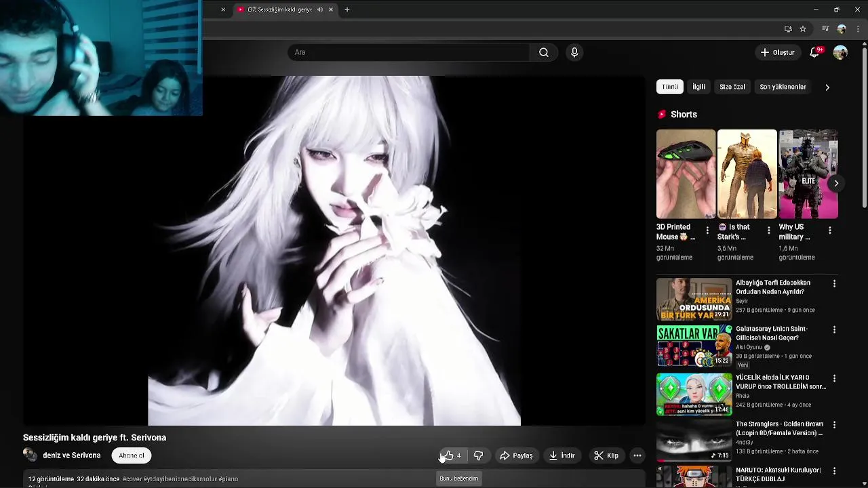868x488 pixels.
Task: Install app icon in address bar
Action: 788,29
